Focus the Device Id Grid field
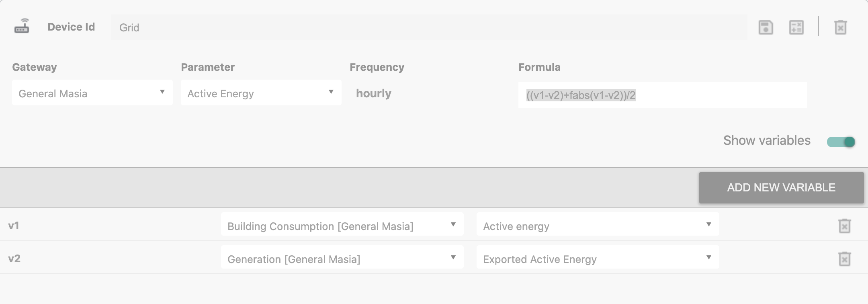The image size is (868, 304). [429, 27]
